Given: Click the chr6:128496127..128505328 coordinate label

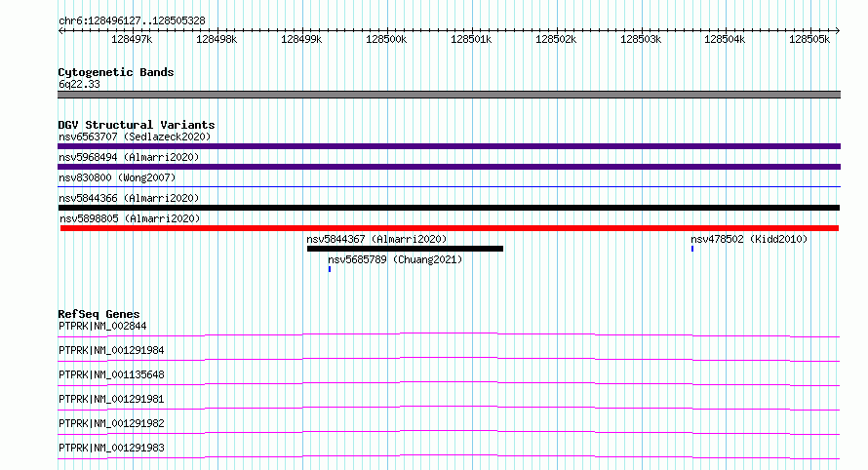Looking at the screenshot, I should pos(132,20).
